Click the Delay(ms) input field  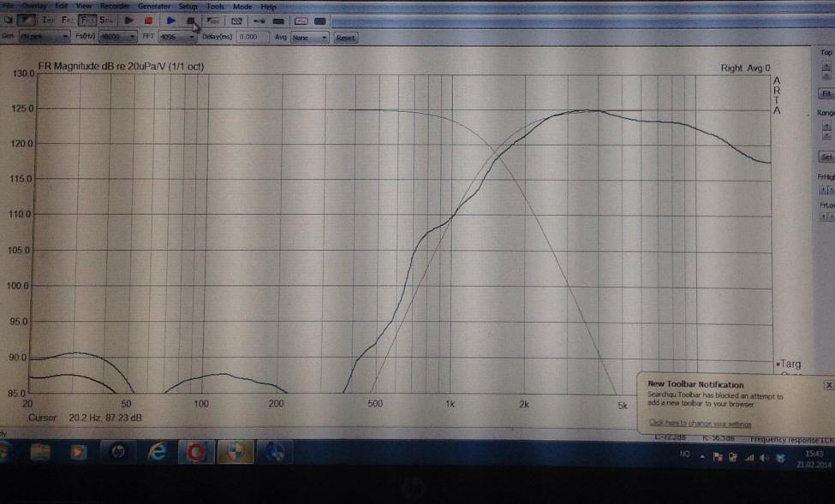253,37
